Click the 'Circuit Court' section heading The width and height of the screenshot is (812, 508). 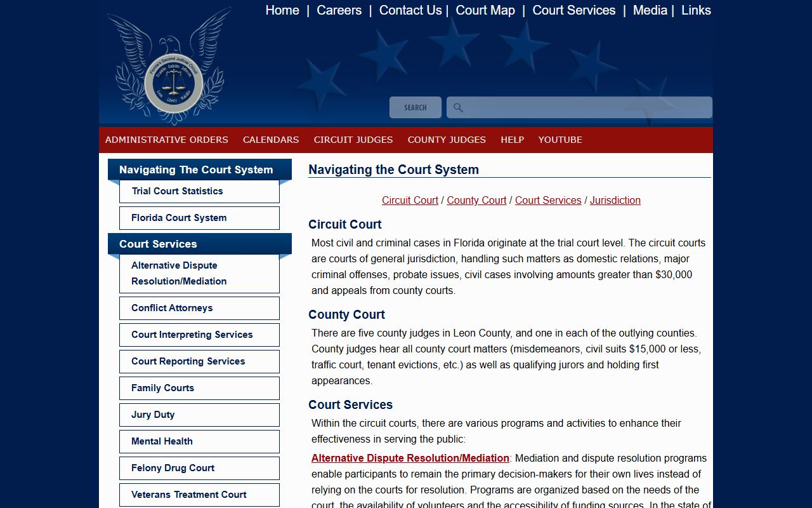(x=345, y=224)
